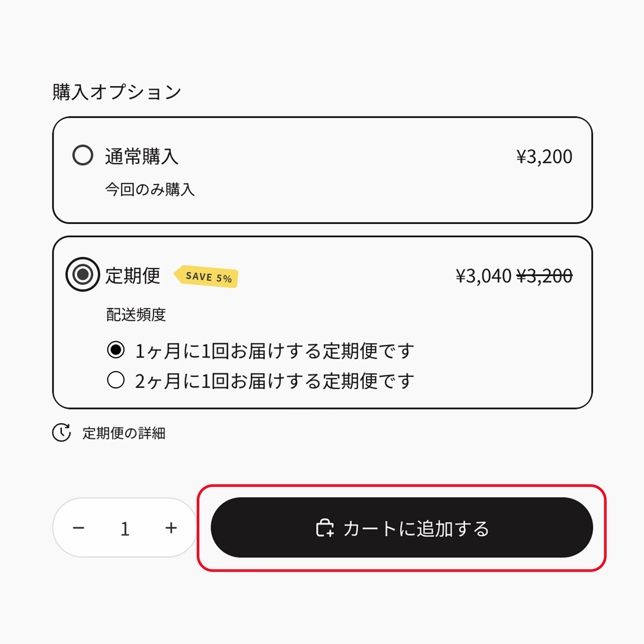Click the cart bag icon in the button
This screenshot has height=644, width=644.
click(x=325, y=528)
